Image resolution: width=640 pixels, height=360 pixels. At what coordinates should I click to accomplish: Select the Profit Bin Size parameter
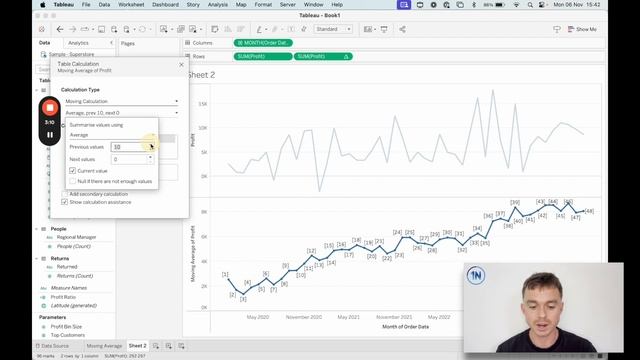click(66, 327)
